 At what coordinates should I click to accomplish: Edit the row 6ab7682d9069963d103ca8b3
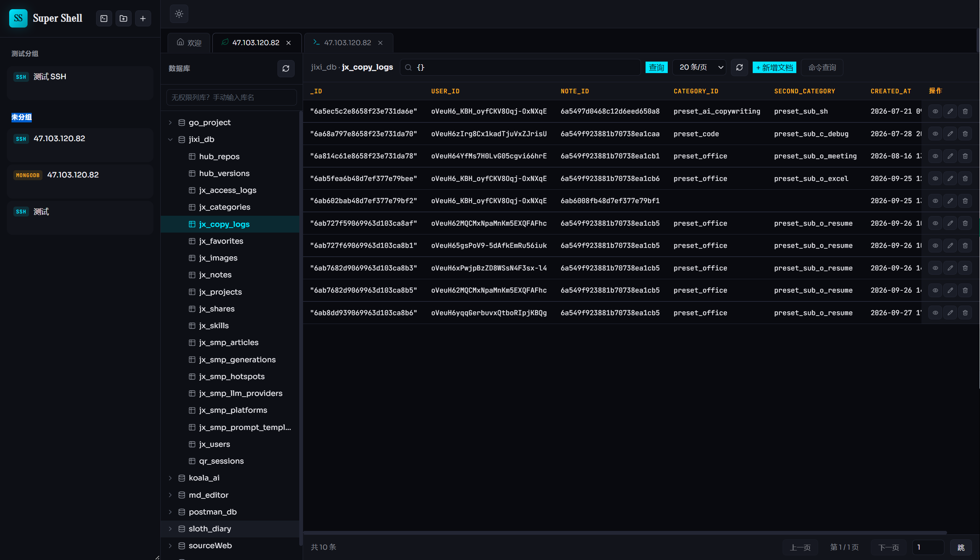coord(950,268)
